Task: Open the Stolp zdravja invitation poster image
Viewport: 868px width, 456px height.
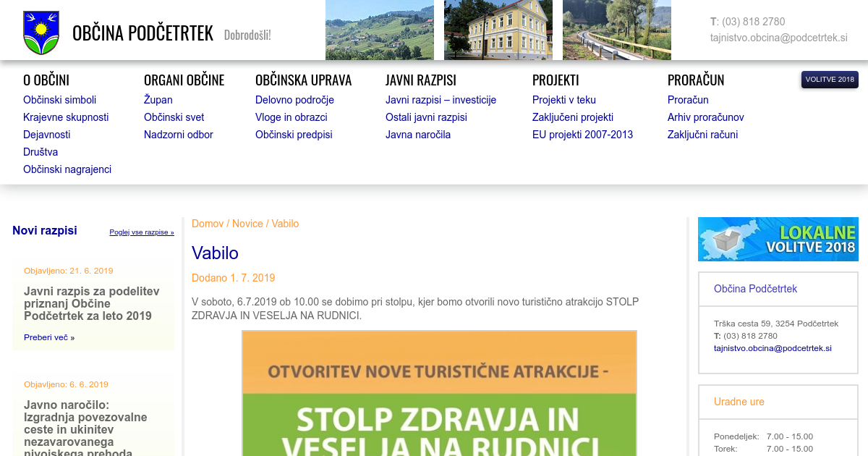Action: tap(439, 393)
